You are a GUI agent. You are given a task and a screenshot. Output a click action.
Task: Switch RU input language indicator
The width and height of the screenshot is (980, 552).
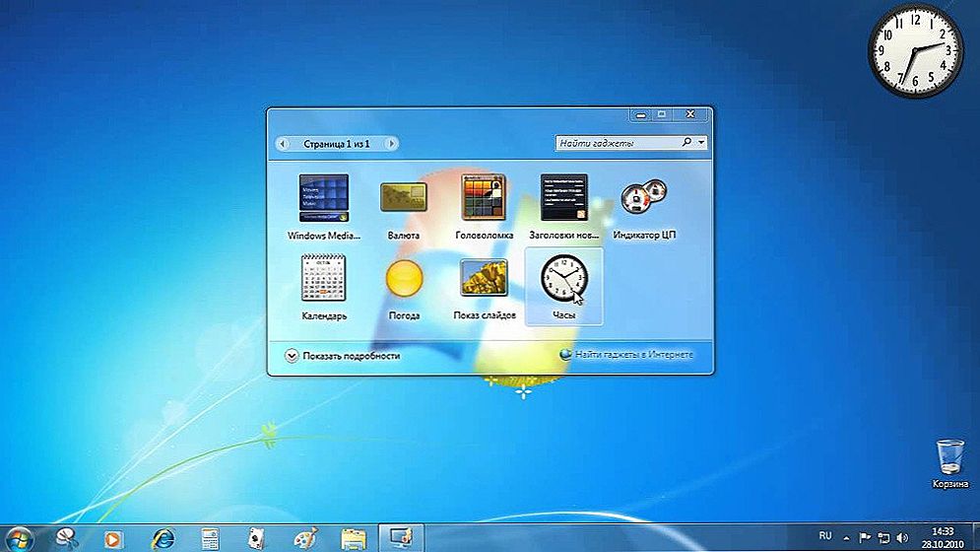pos(825,536)
